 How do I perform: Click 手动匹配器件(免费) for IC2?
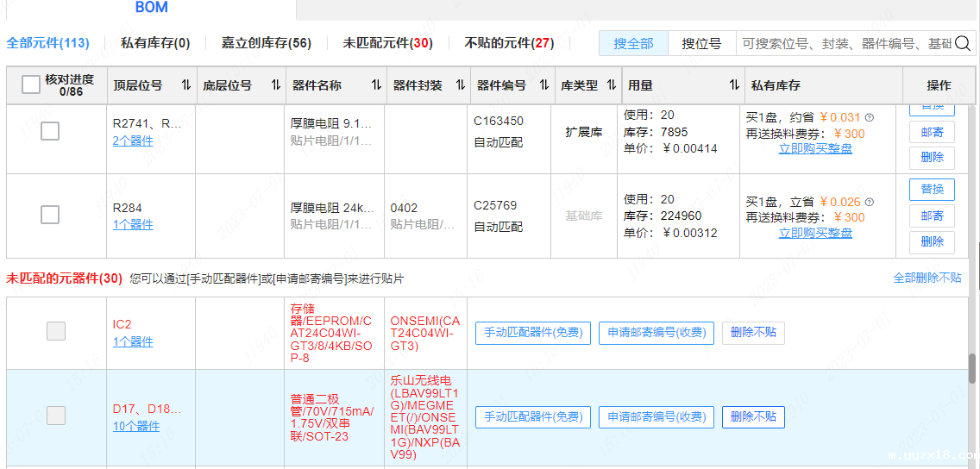[533, 333]
